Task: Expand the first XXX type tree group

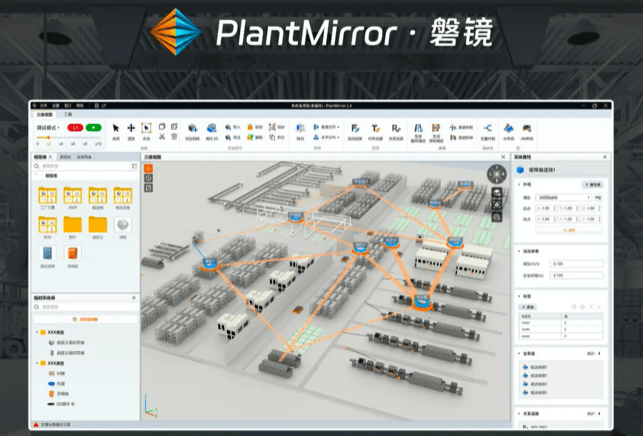Action: pos(38,331)
